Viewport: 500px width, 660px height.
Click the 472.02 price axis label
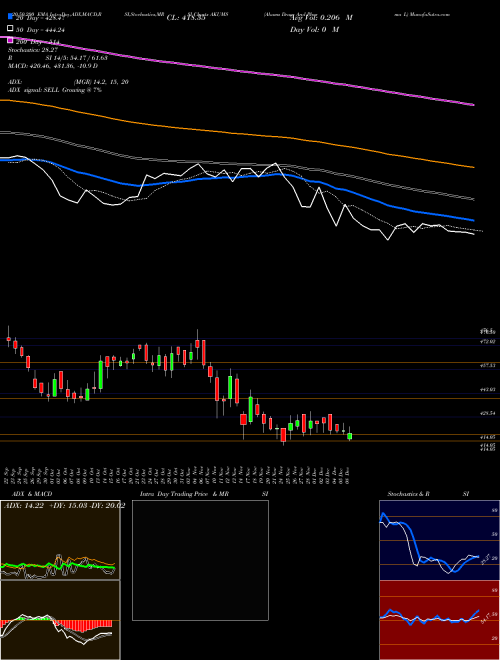[489, 341]
